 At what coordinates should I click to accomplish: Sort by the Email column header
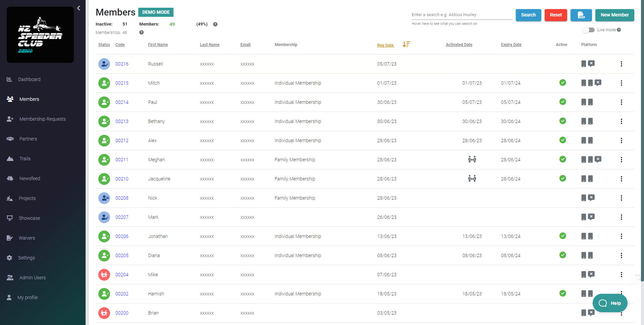click(x=245, y=45)
